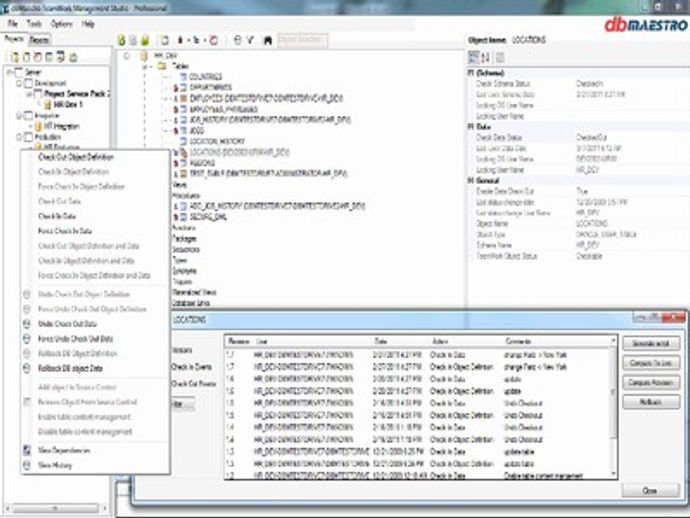Collapse the (Schema) property category
This screenshot has height=518, width=690.
click(x=471, y=73)
